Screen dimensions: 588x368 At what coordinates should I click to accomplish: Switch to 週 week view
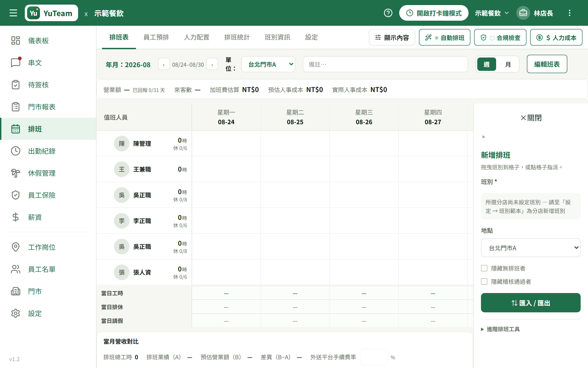486,64
